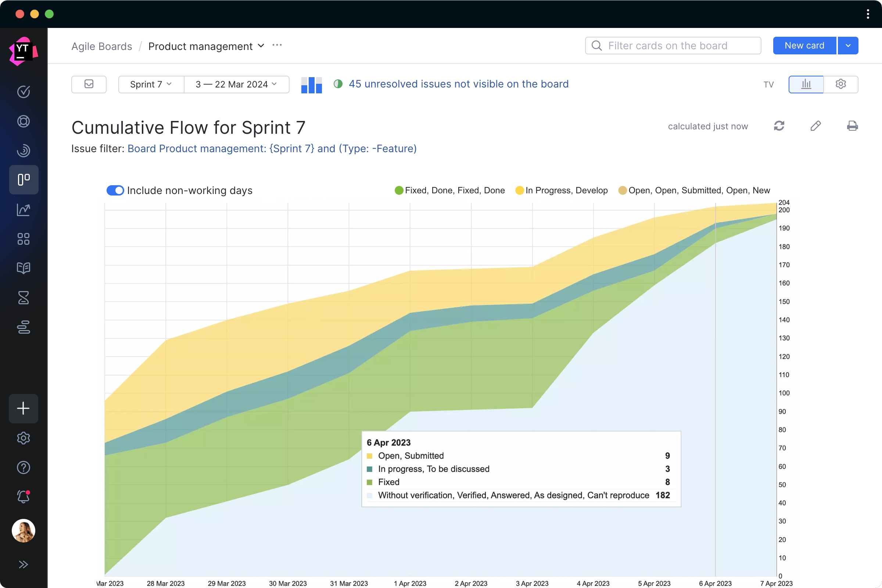This screenshot has width=882, height=588.
Task: Toggle the Fixed, Done legend series
Action: pos(449,190)
